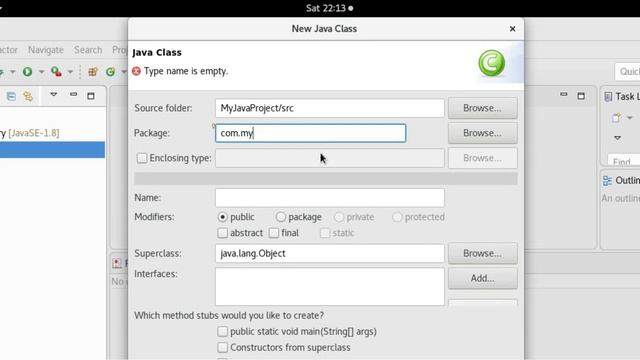The width and height of the screenshot is (640, 360).
Task: Click the Coverage/Run Last Tool icon with red badge
Action: (56, 72)
